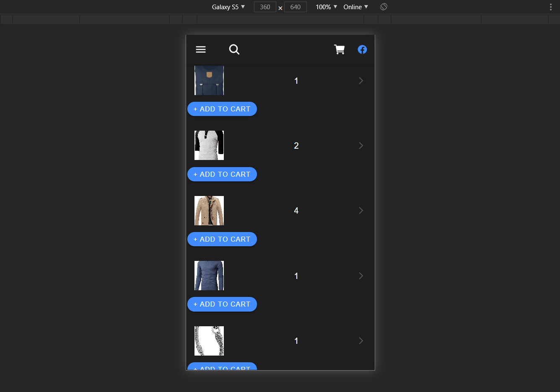Click the viewport width field showing 360
This screenshot has height=392, width=560.
coord(265,7)
